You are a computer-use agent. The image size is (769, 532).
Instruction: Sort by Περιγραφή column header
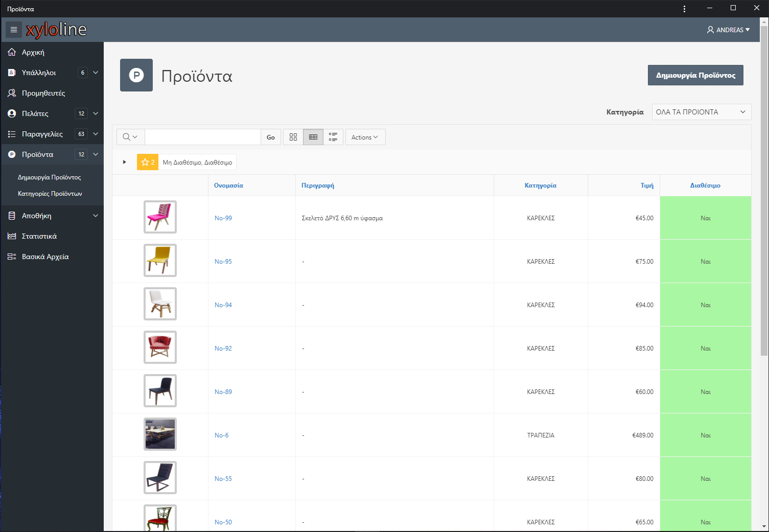pyautogui.click(x=318, y=186)
